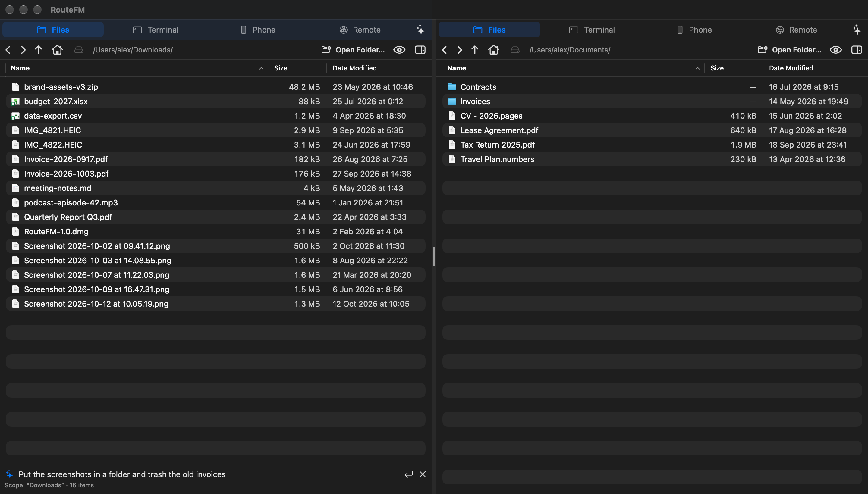This screenshot has width=868, height=494.
Task: Toggle hidden files eye in Downloads pane
Action: [x=399, y=50]
